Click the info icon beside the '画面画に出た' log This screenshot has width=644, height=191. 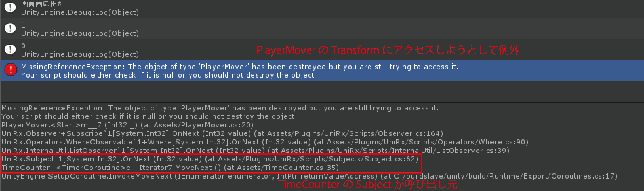(10, 8)
